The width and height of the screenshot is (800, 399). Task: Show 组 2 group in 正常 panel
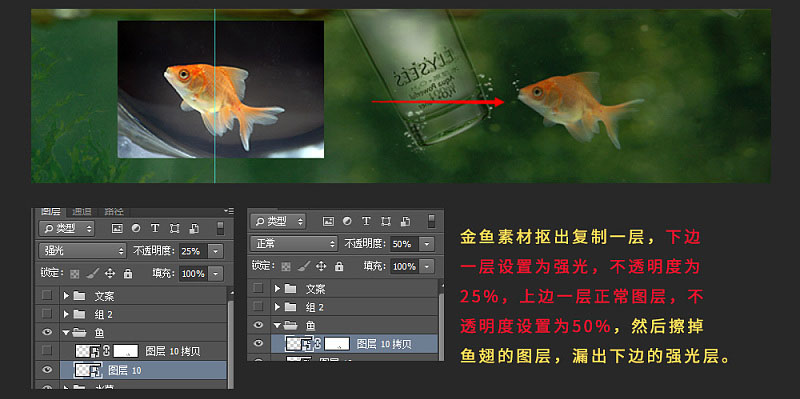(258, 306)
